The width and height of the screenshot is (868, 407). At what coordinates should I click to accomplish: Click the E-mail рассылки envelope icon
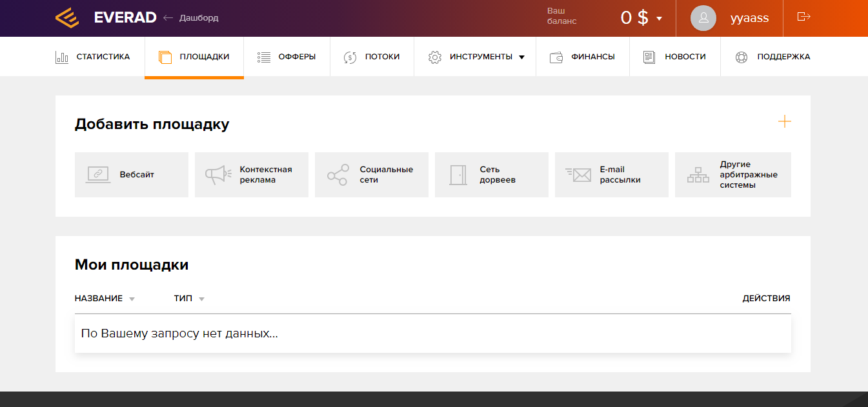tap(578, 174)
